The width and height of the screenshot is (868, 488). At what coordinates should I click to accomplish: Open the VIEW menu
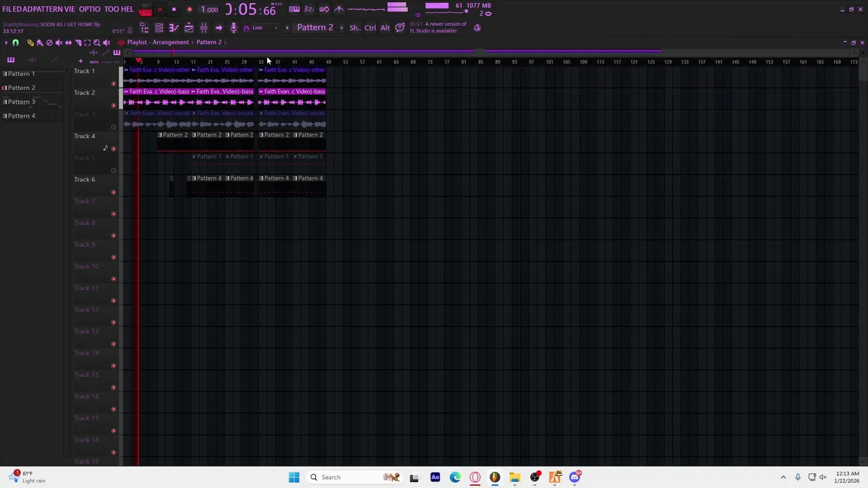click(x=70, y=9)
